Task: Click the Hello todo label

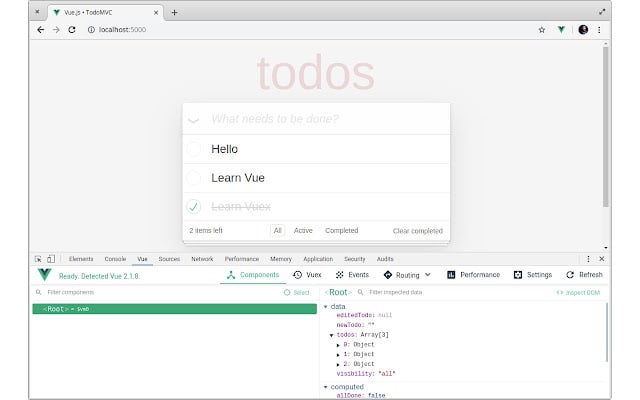Action: (224, 149)
